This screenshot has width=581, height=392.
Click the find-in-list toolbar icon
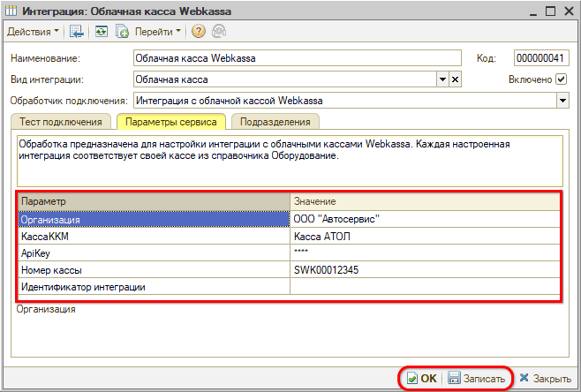77,31
